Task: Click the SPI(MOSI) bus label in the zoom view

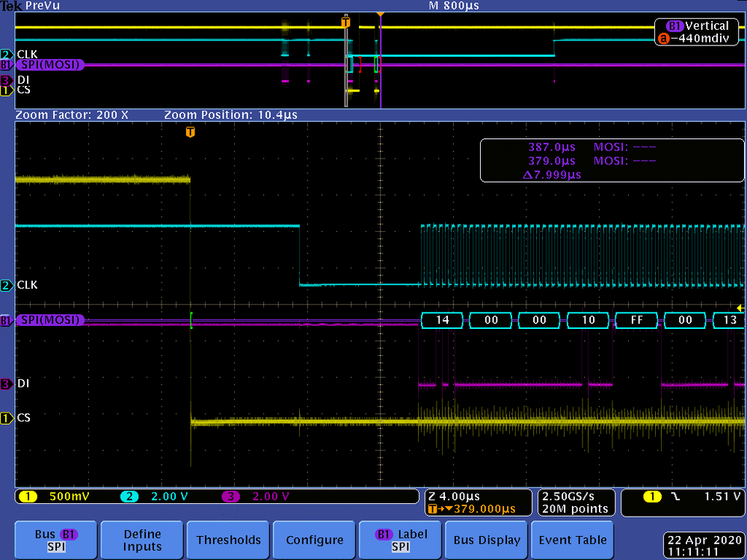Action: (x=50, y=320)
